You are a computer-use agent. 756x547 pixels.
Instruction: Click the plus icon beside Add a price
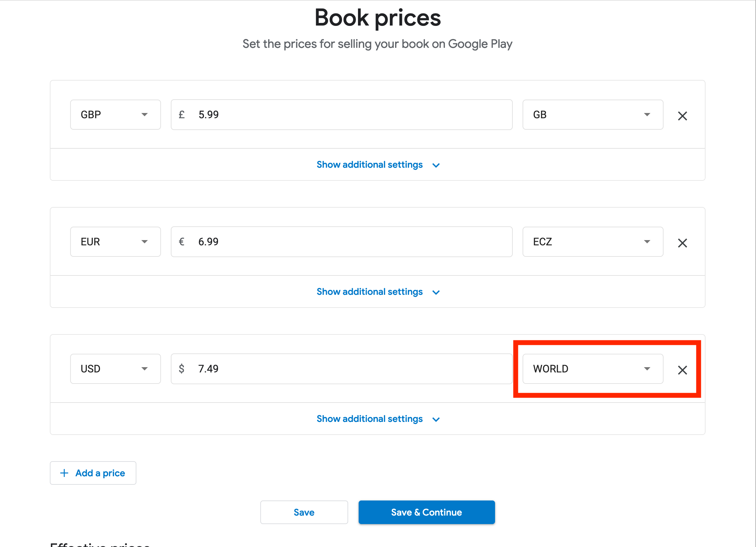coord(64,473)
